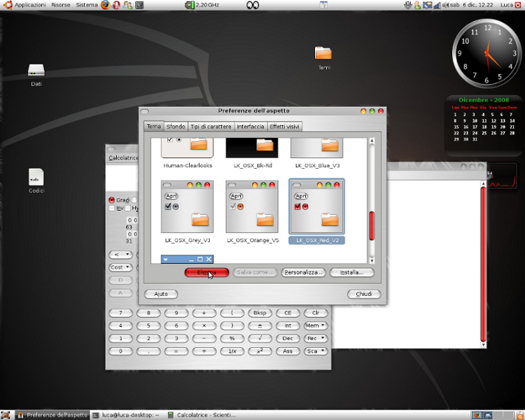Image resolution: width=525 pixels, height=420 pixels.
Task: Open the messenger buddies launcher icon
Action: tap(127, 5)
